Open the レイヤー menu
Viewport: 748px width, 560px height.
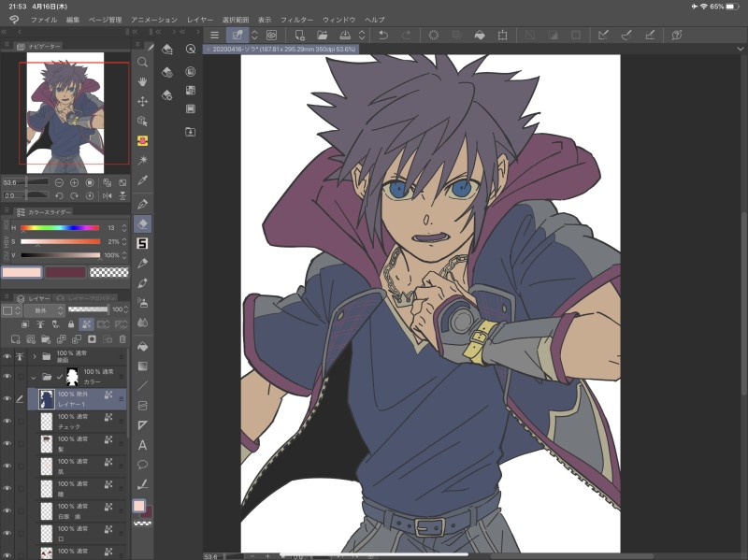pyautogui.click(x=200, y=20)
